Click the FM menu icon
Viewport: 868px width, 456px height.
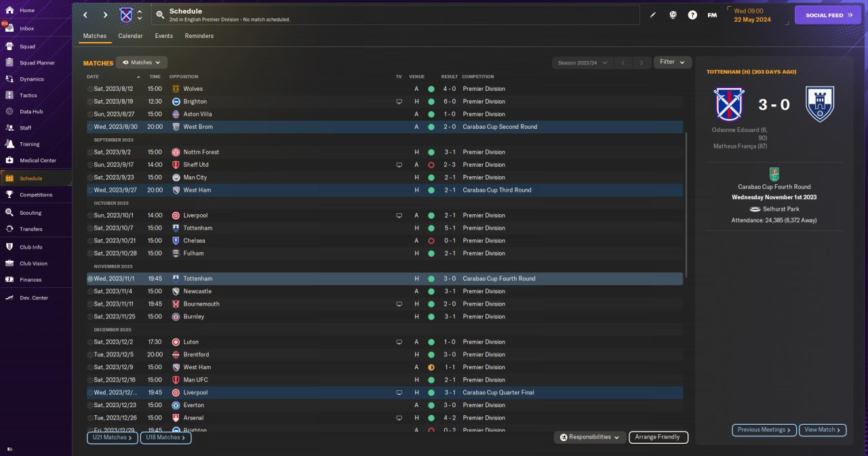coord(712,15)
